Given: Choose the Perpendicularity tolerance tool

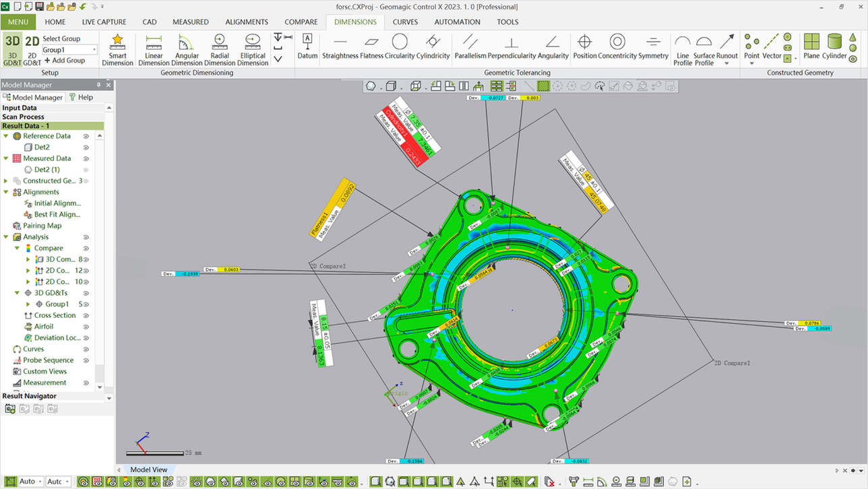Looking at the screenshot, I should 511,46.
